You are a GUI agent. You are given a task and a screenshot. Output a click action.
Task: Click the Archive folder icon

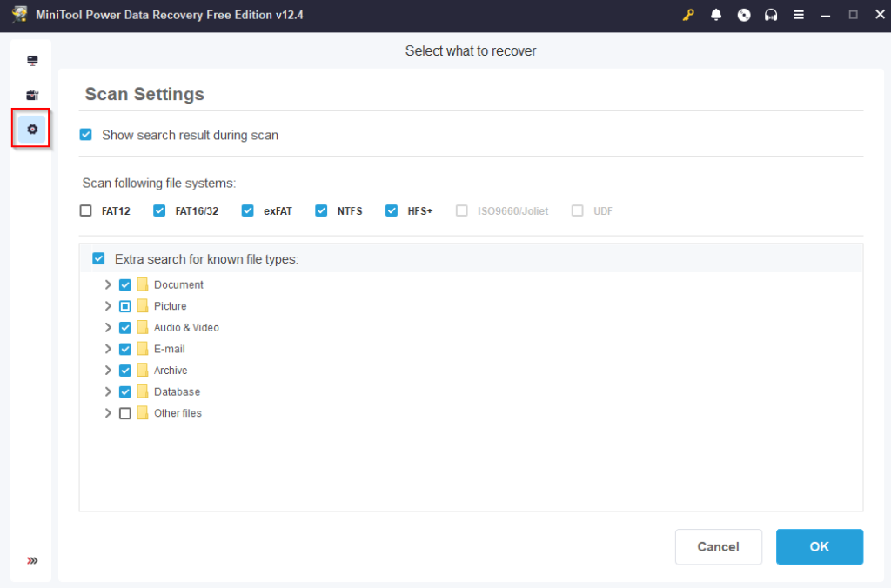(143, 371)
